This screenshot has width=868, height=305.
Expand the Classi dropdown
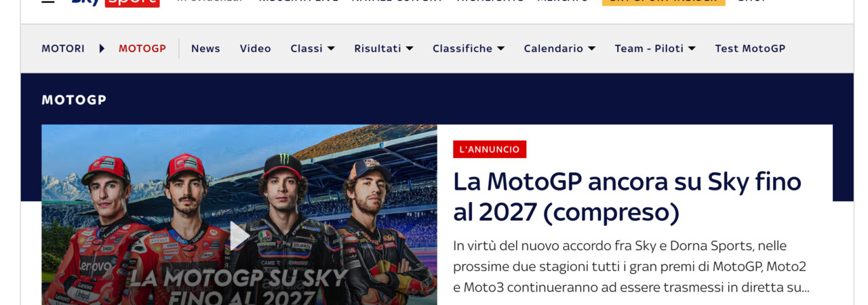pos(313,48)
